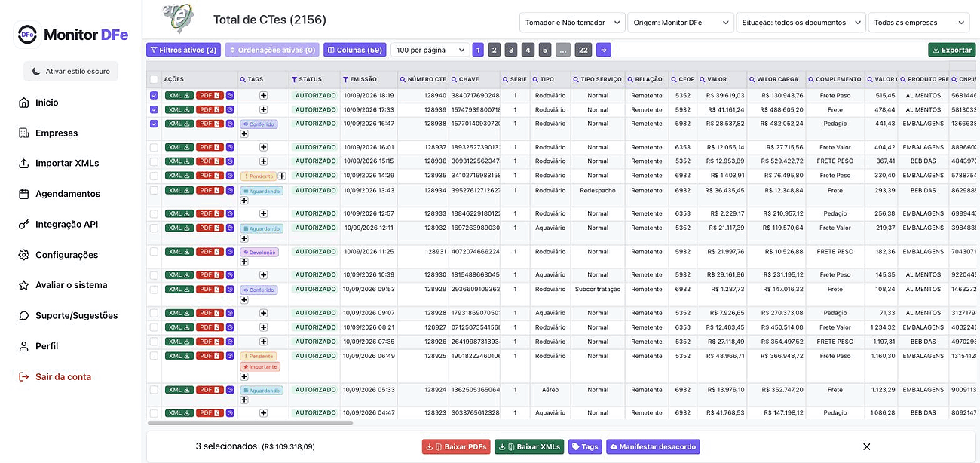
Task: Download PDF for CTe 128930
Action: click(210, 274)
